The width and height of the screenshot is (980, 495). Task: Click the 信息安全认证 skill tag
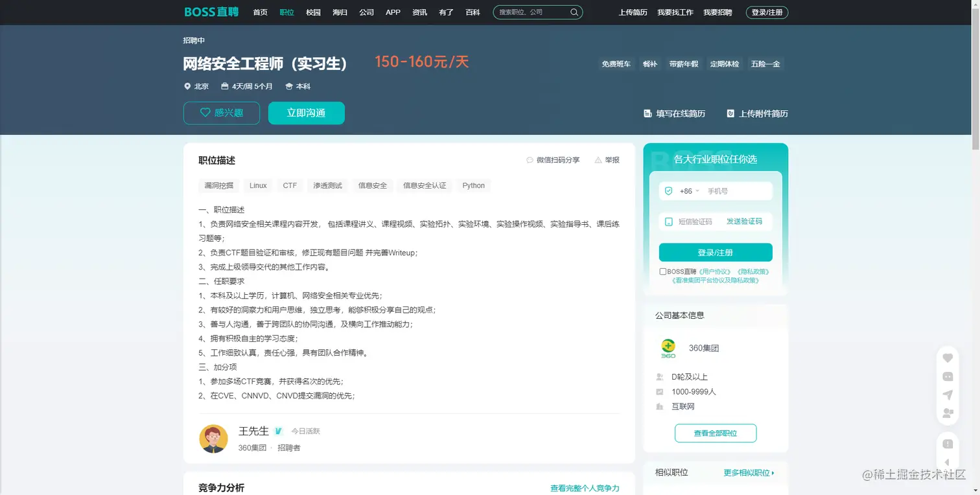pos(425,185)
